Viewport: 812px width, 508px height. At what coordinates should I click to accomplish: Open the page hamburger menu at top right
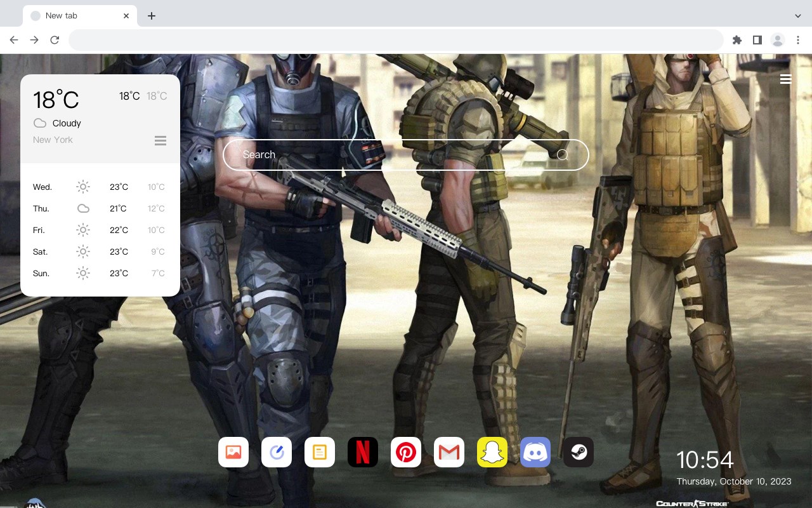pyautogui.click(x=785, y=79)
